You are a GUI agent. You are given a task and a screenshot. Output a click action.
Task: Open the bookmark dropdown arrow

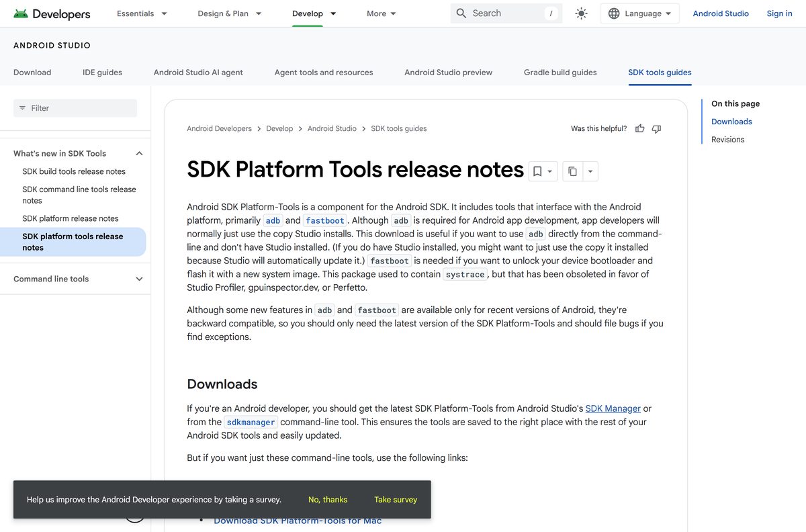[550, 171]
